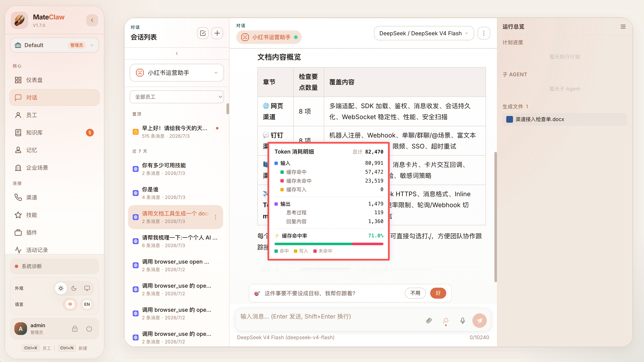Open the 渠道 channels page
The image size is (644, 362).
click(55, 197)
